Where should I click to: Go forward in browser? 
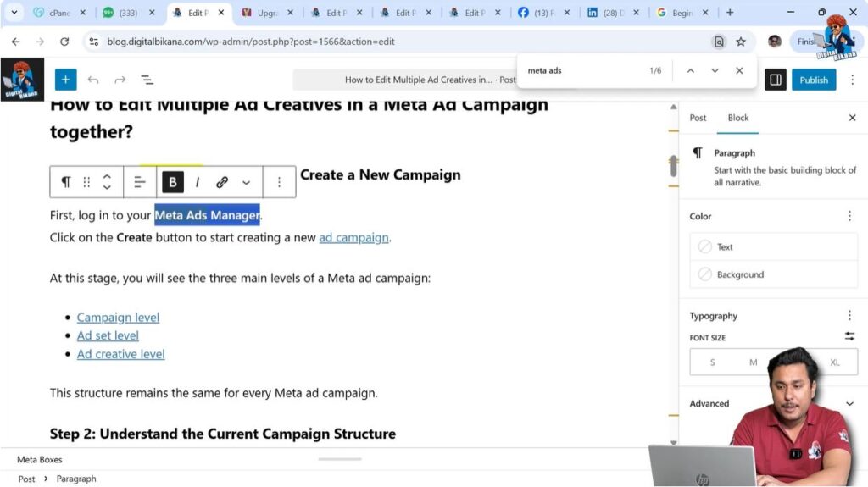coord(40,42)
